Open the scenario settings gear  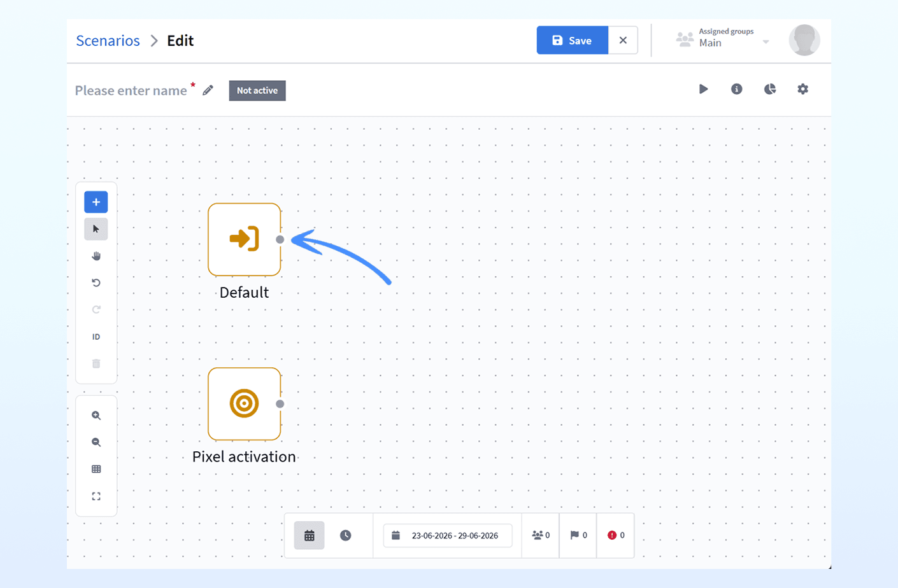coord(803,89)
